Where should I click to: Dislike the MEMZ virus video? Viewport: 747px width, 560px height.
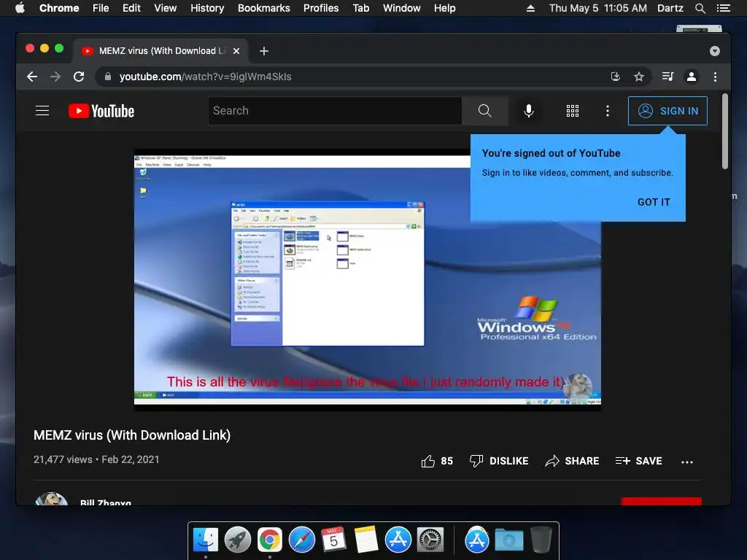pyautogui.click(x=498, y=461)
